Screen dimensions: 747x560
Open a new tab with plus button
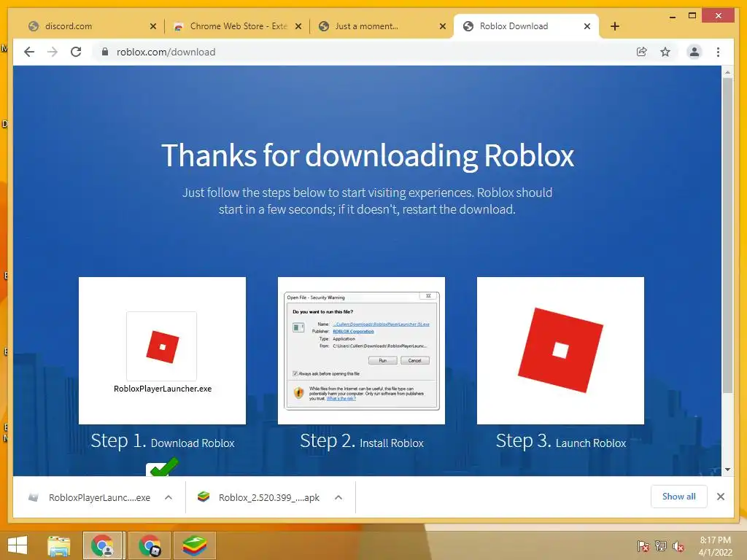point(614,26)
